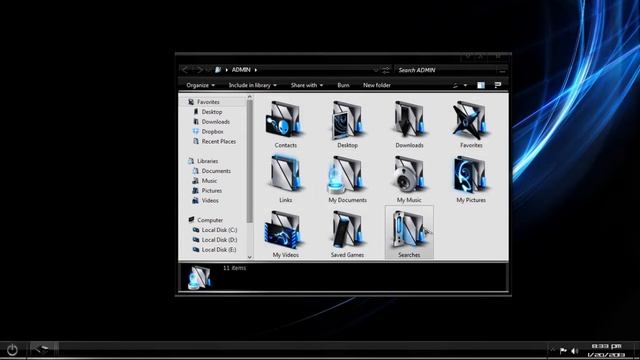Open Include in library dropdown
This screenshot has width=640, height=360.
[x=253, y=85]
